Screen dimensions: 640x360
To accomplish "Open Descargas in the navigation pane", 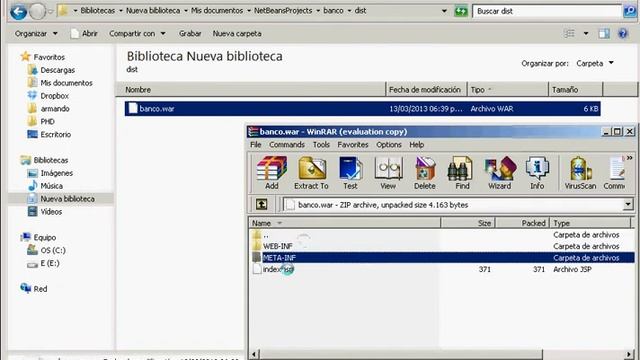I will (51, 70).
